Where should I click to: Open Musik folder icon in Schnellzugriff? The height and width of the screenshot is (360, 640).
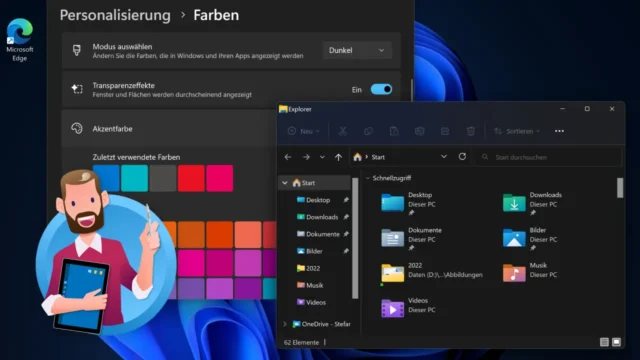tap(514, 273)
